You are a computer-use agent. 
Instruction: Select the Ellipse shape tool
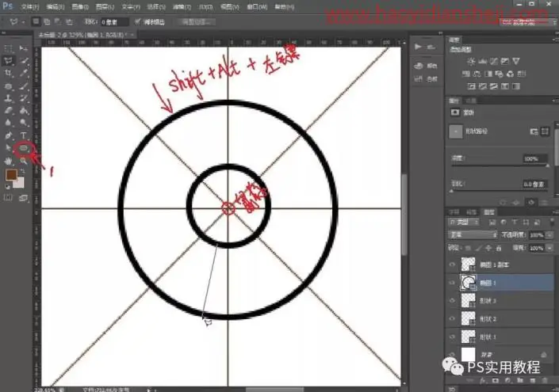pyautogui.click(x=24, y=148)
